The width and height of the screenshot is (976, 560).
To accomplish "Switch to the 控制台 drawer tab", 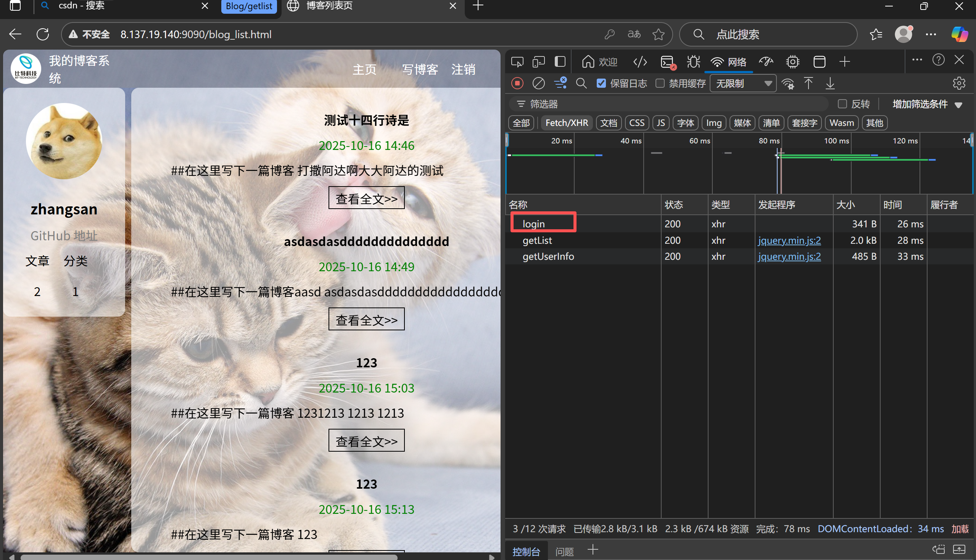I will click(526, 552).
